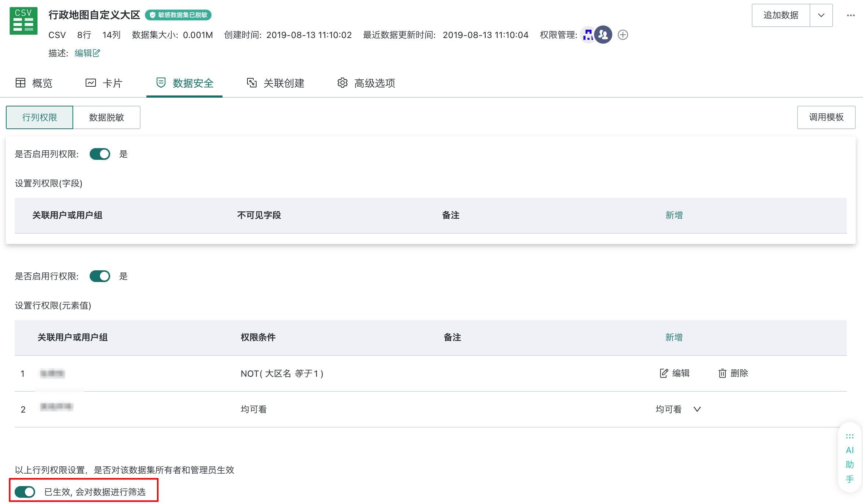863x504 pixels.
Task: Toggle off 是否启用行权限 switch
Action: point(100,276)
